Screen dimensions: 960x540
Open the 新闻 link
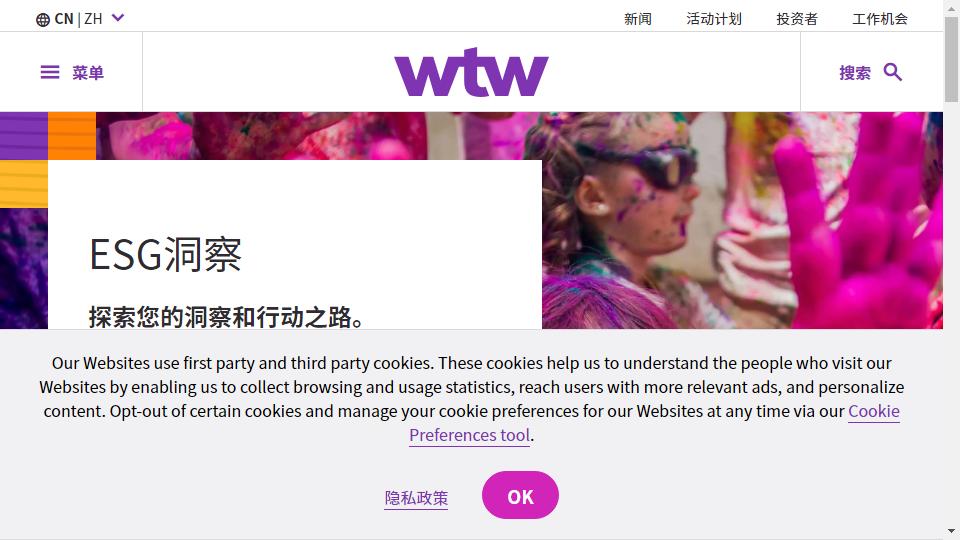(637, 19)
